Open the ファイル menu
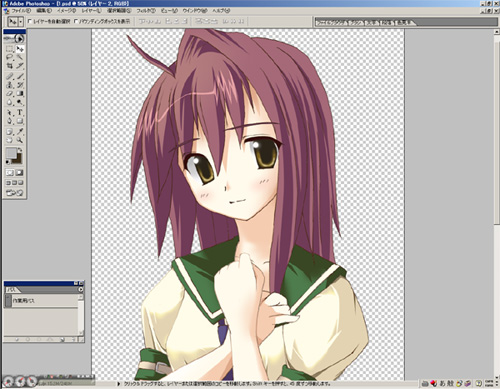The image size is (500, 389). [20, 11]
